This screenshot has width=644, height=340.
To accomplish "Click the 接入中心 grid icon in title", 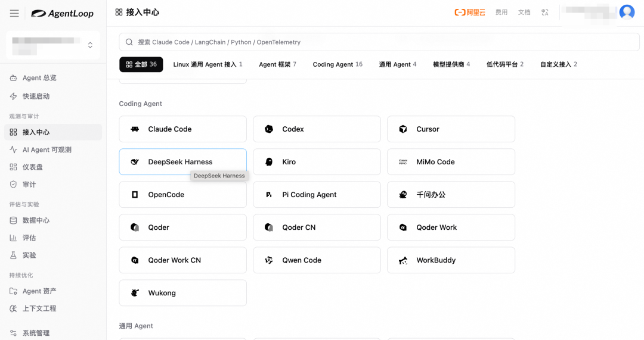I will pos(119,13).
